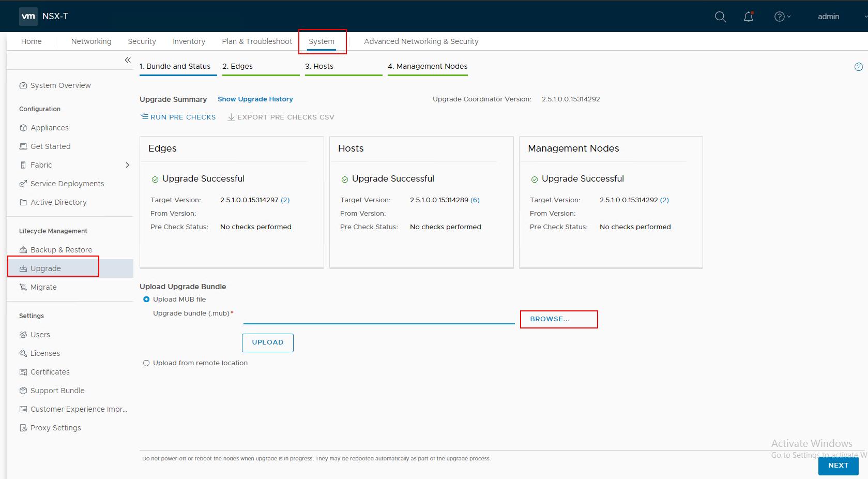868x479 pixels.
Task: Click the Run Pre Checks list icon
Action: pos(144,117)
